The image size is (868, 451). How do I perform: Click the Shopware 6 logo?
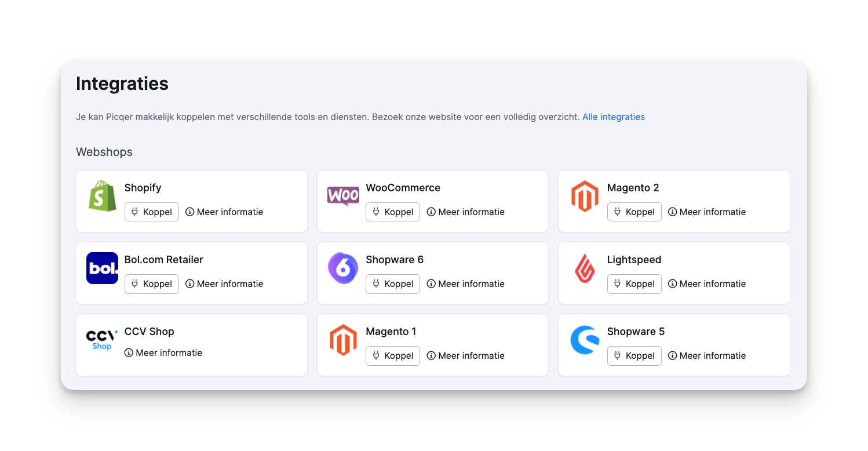coord(343,268)
